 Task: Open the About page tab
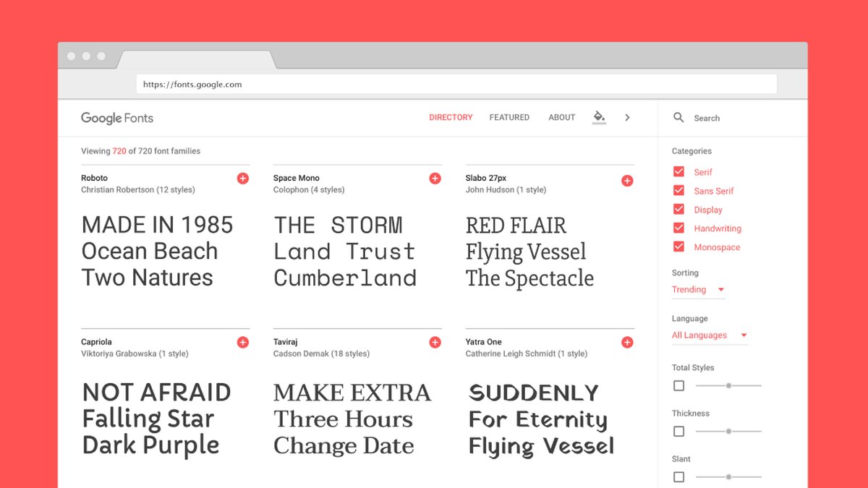tap(562, 117)
